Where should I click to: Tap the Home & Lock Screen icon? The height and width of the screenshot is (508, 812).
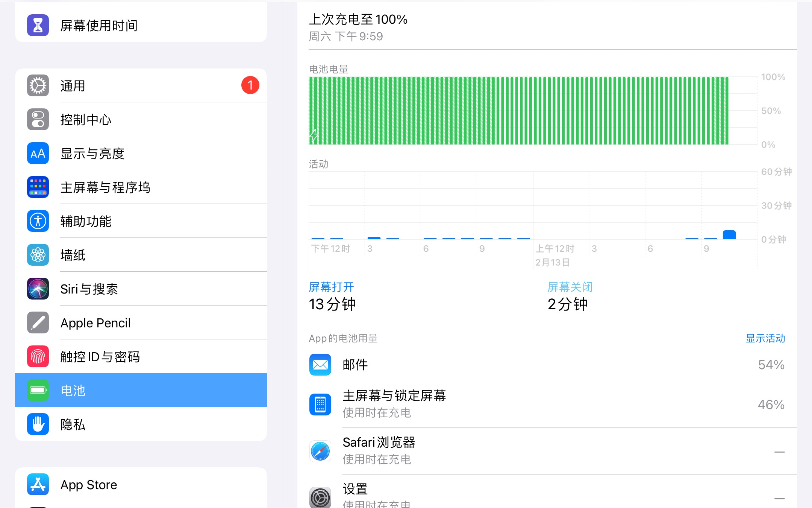[x=320, y=405]
